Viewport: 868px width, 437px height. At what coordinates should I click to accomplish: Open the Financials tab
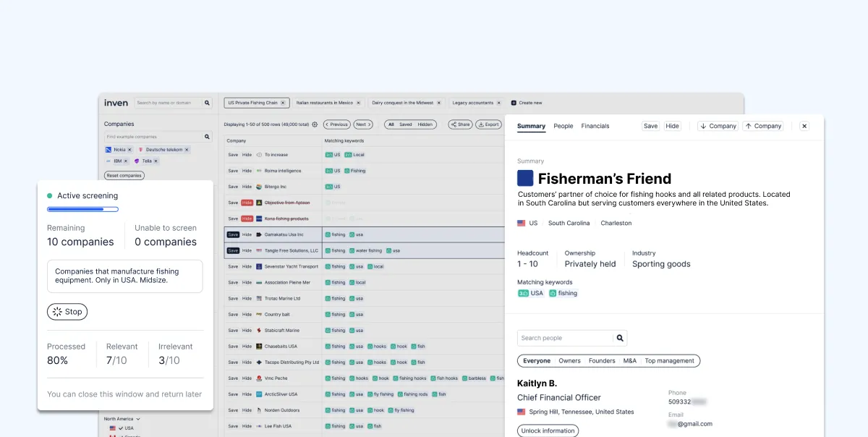point(595,126)
